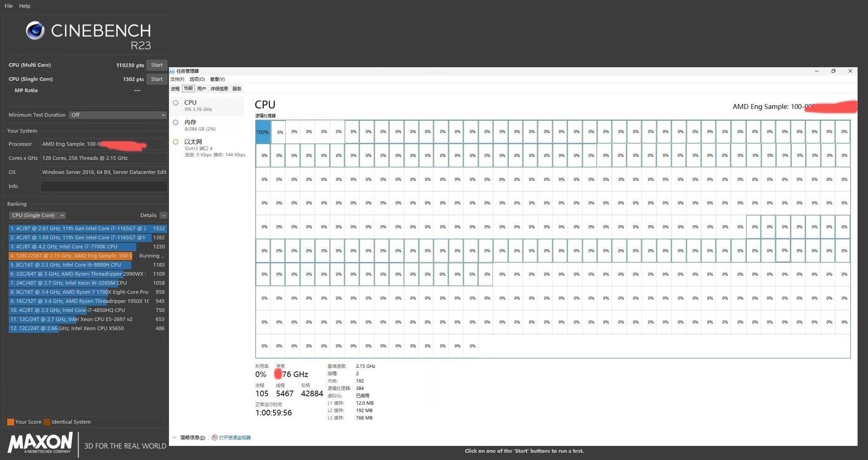
Task: Select ranking entry Xeon W-3265M
Action: coord(88,283)
